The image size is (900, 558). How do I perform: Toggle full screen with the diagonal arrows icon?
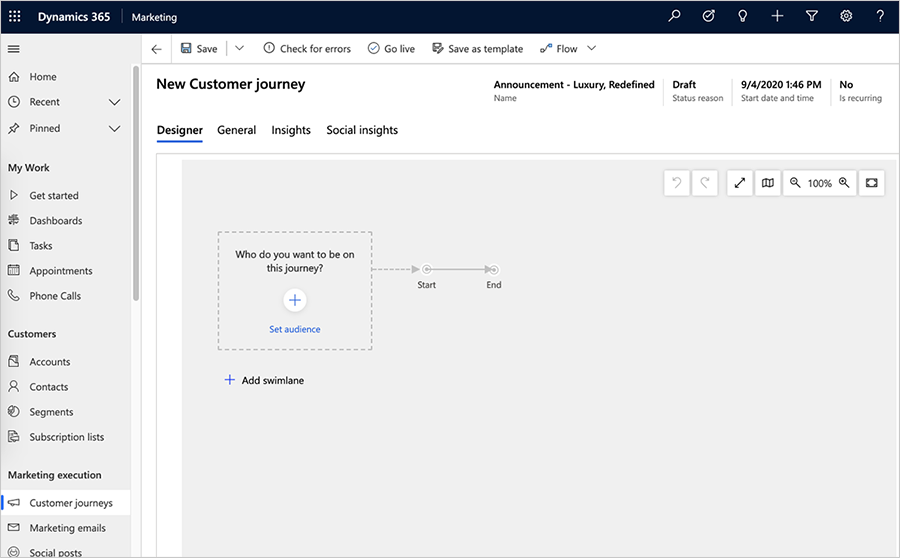[740, 183]
